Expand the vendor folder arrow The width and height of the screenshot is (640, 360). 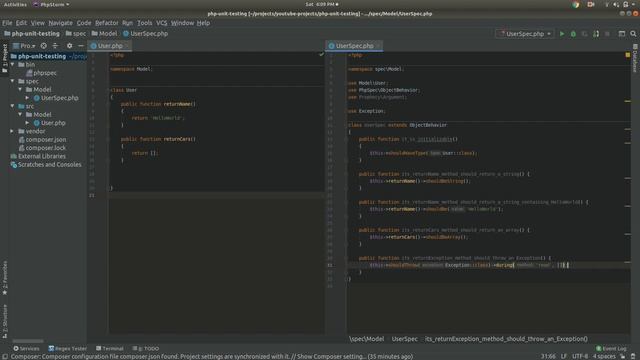[x=12, y=131]
